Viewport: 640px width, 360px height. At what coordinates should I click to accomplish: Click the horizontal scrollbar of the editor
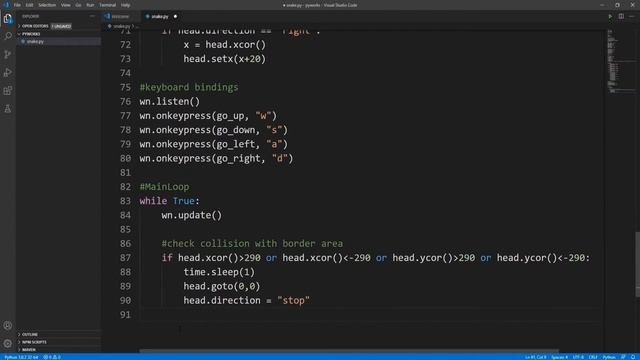pyautogui.click(x=349, y=350)
